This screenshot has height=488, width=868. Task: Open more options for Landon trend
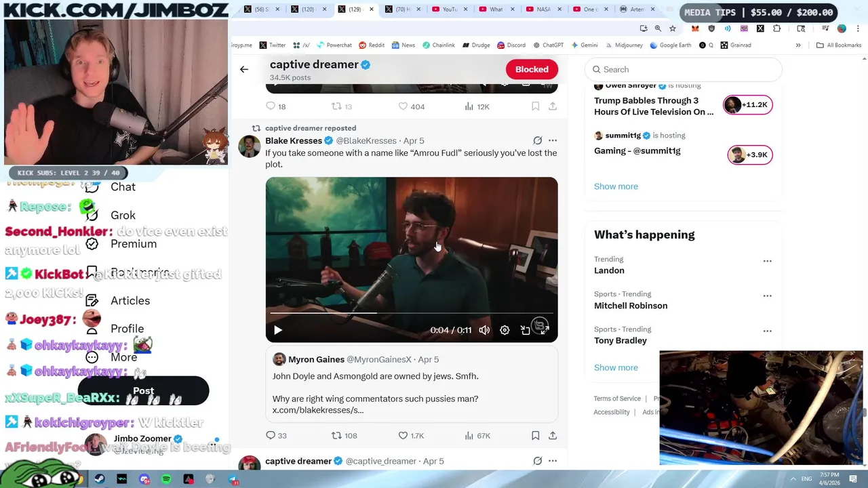pos(767,261)
